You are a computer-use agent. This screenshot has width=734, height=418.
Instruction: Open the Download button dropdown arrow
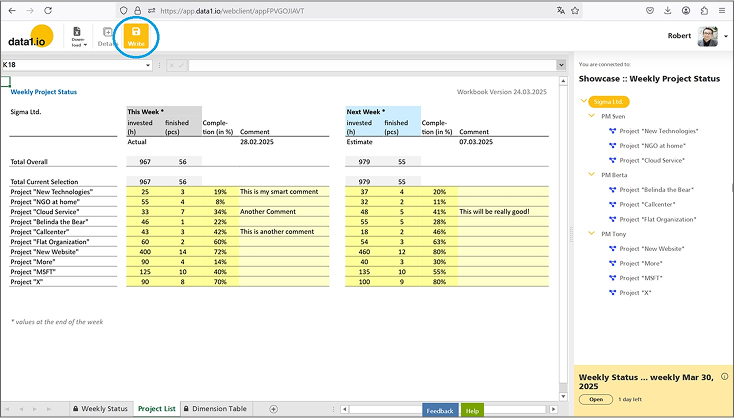(x=86, y=45)
